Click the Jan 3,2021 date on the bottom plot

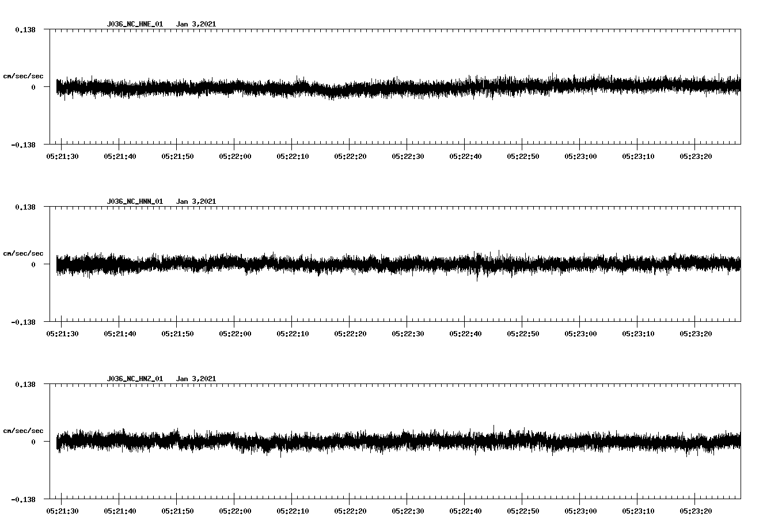click(x=197, y=378)
